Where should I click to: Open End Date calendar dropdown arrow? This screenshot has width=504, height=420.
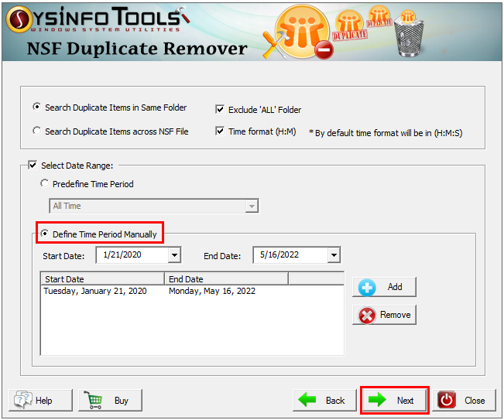tap(334, 255)
